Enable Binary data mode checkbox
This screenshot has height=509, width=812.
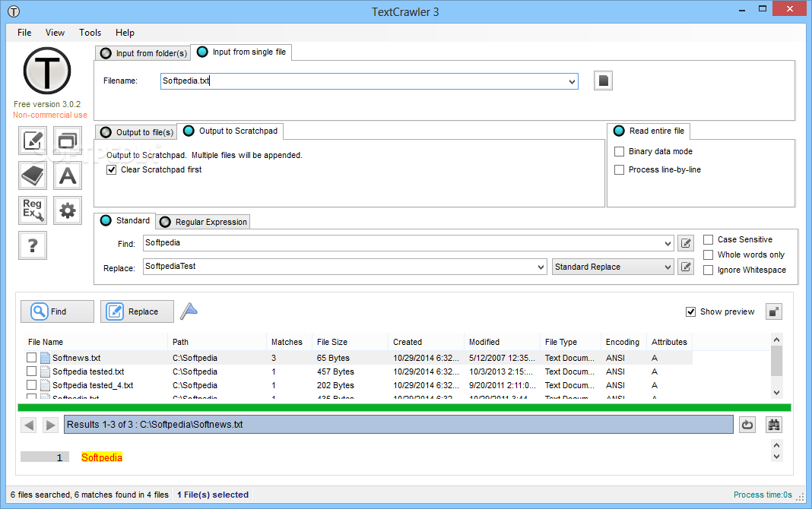tap(619, 152)
